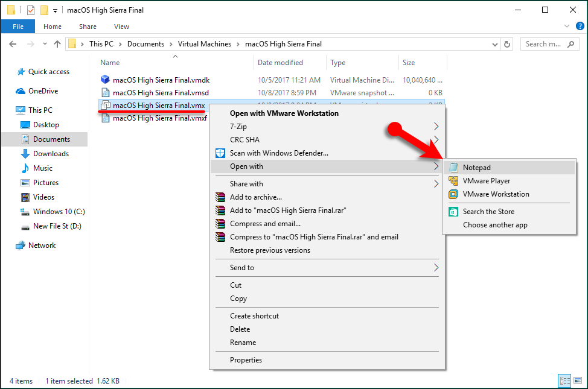
Task: Select macOS High Sierra Final.vmxf file icon
Action: (x=106, y=118)
